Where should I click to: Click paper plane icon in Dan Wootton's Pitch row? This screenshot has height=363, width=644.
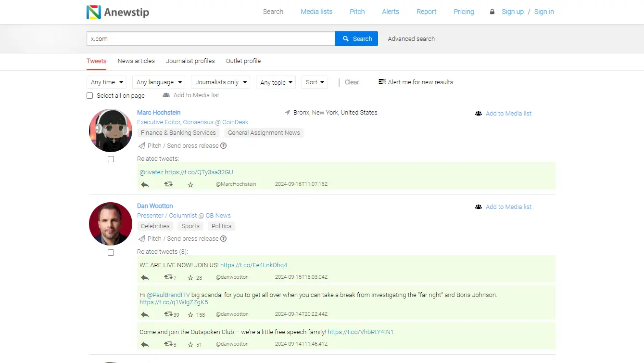[x=142, y=238]
